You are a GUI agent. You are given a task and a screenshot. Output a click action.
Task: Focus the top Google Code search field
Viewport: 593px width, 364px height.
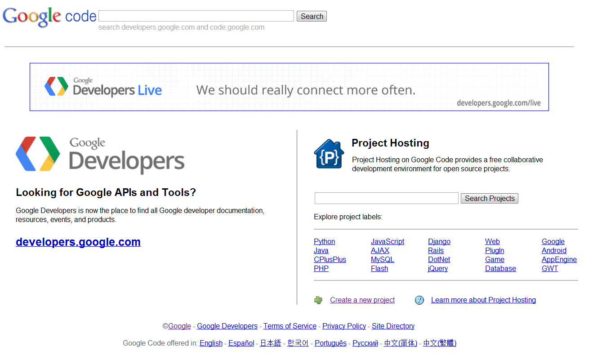pos(196,16)
